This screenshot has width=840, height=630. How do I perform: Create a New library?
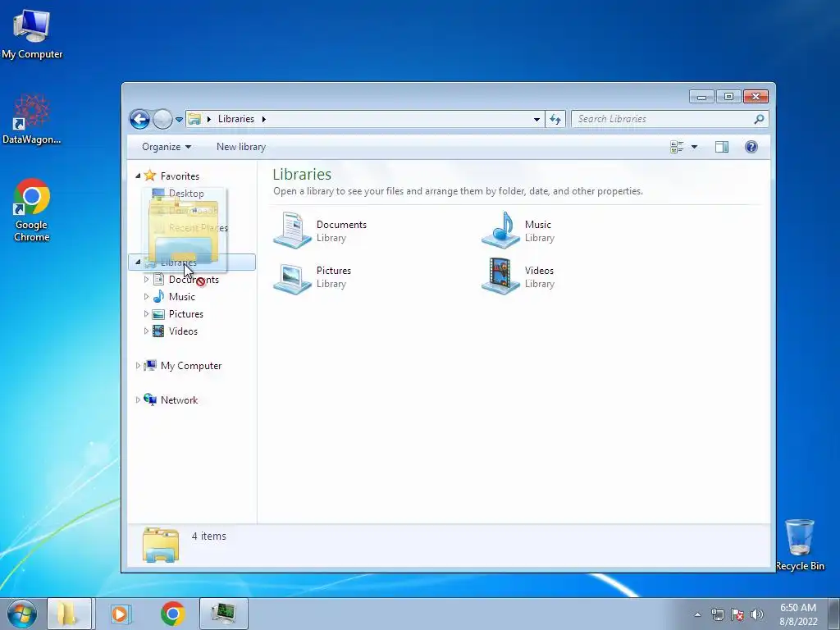(241, 147)
